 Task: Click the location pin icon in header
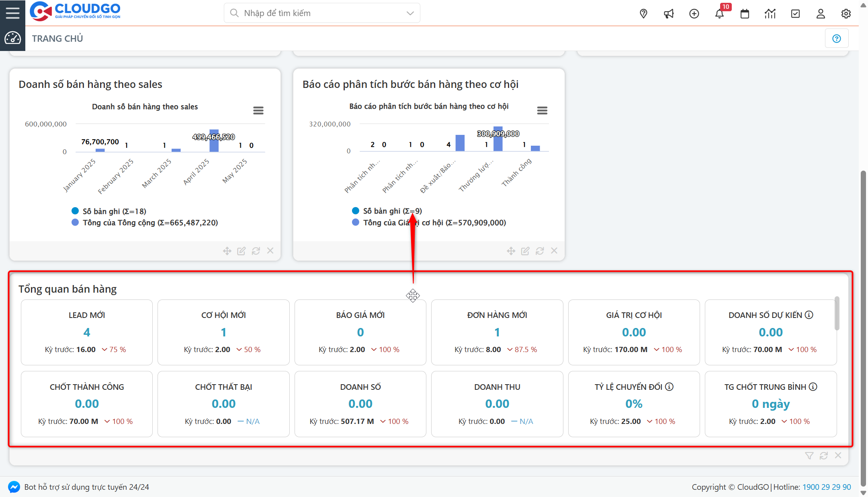(x=643, y=14)
